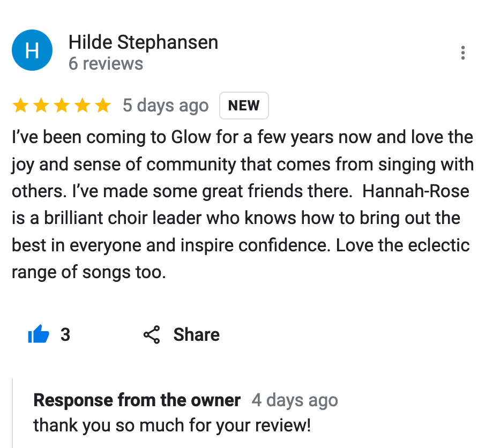The width and height of the screenshot is (493, 448).
Task: Click the "5 days ago" review timestamp
Action: [165, 106]
